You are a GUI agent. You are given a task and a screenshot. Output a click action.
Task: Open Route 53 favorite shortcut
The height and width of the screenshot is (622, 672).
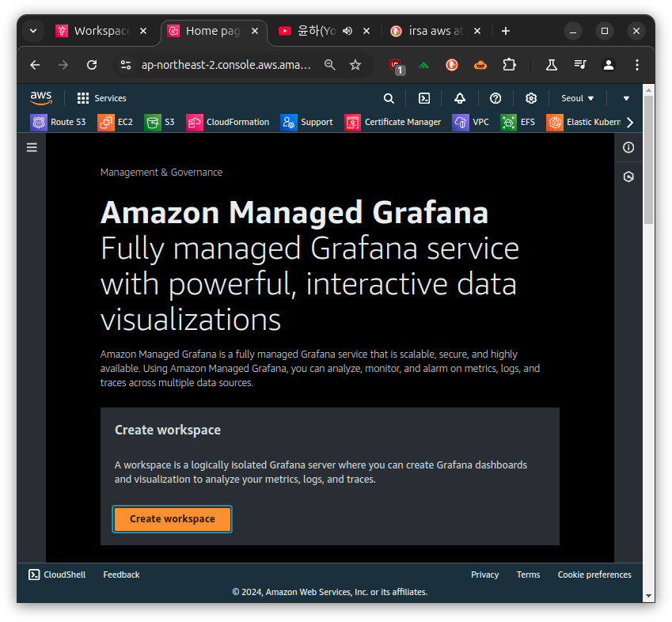coord(58,122)
